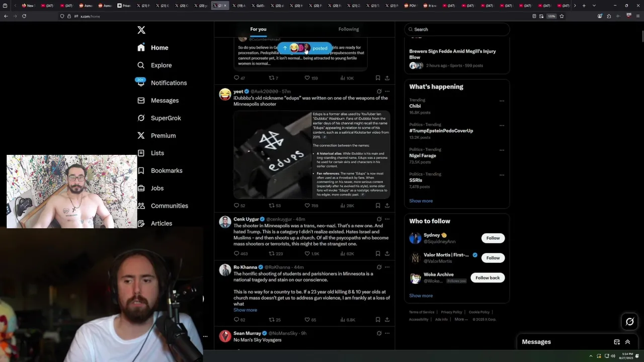Screen dimensions: 644x362
Task: Repost yeet's edups post
Action: click(x=272, y=206)
